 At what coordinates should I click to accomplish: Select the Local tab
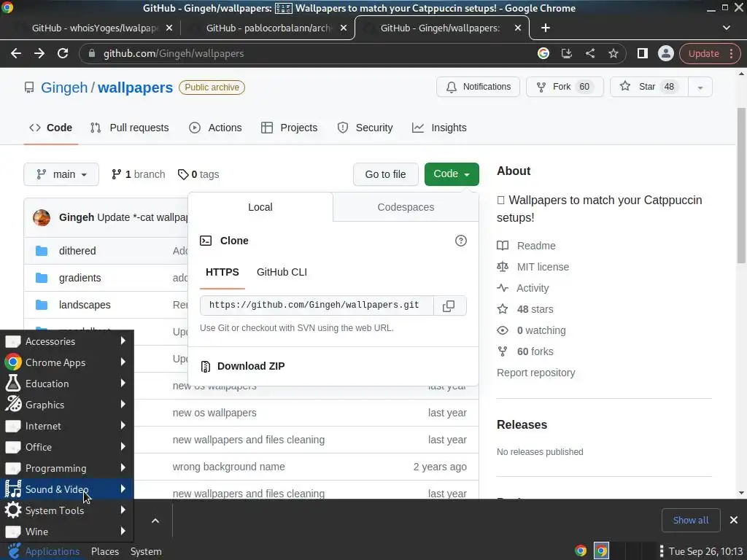260,207
